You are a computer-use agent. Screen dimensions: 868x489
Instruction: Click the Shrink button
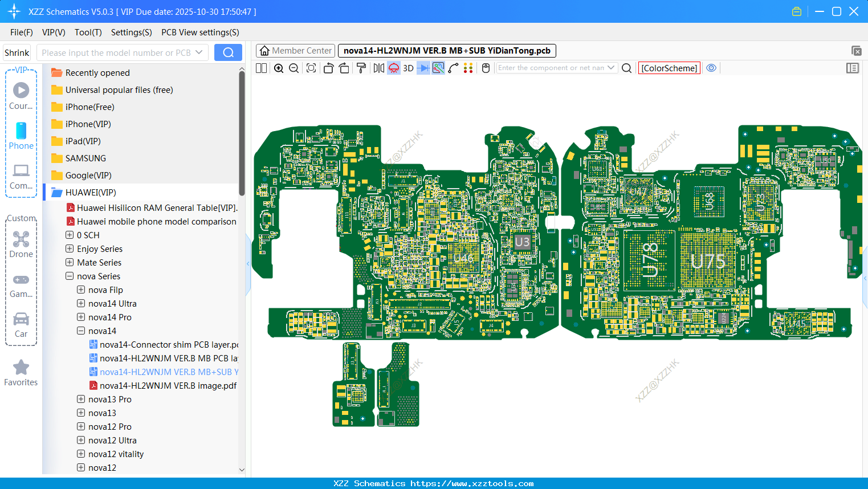(17, 52)
